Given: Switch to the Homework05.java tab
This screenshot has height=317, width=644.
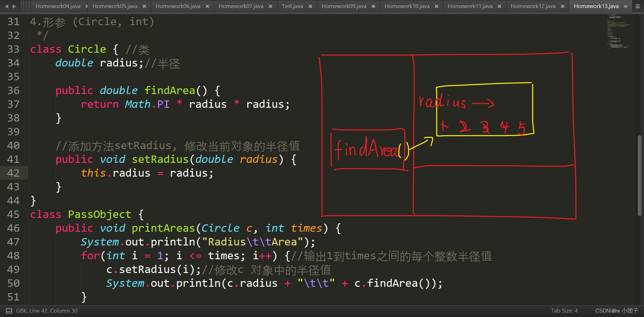Looking at the screenshot, I should pos(115,6).
